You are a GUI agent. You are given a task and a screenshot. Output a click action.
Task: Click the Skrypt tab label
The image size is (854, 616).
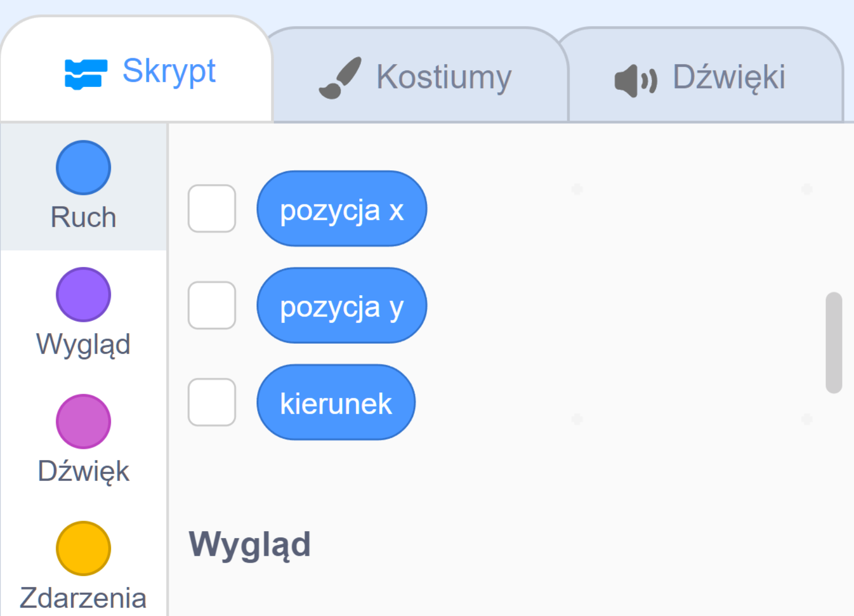pos(170,71)
